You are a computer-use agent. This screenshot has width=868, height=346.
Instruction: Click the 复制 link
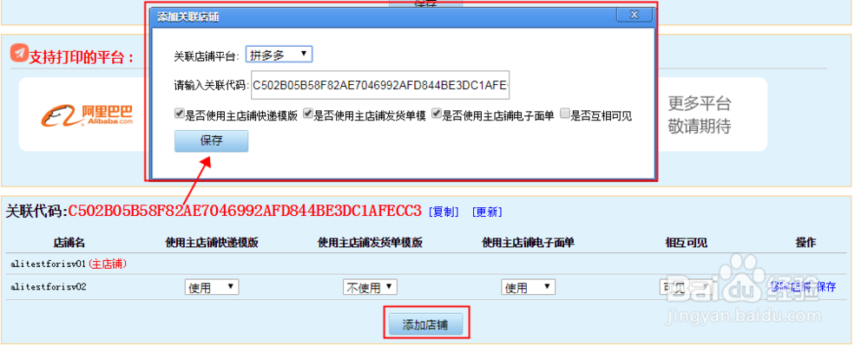[x=444, y=212]
